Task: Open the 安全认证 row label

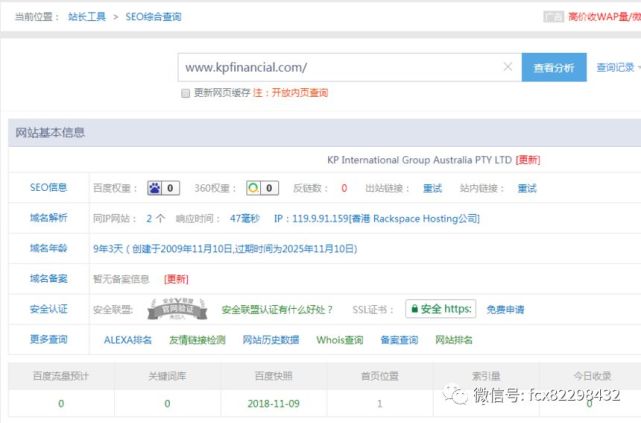Action: click(x=48, y=309)
